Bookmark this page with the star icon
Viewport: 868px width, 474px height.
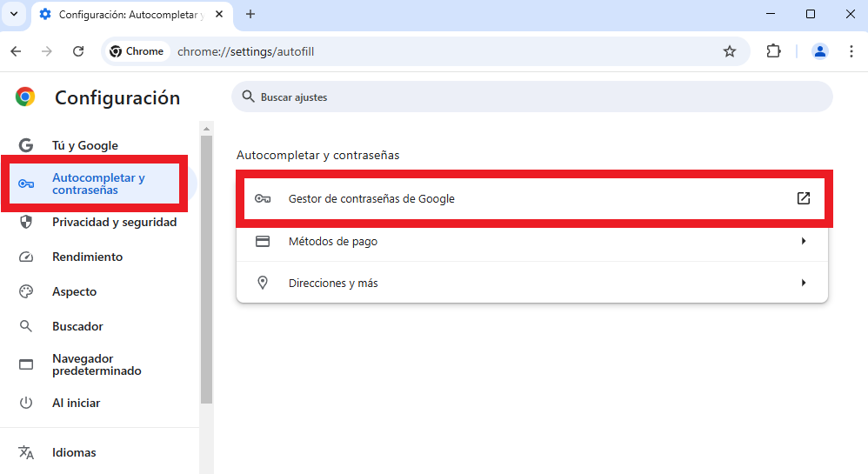pos(730,51)
